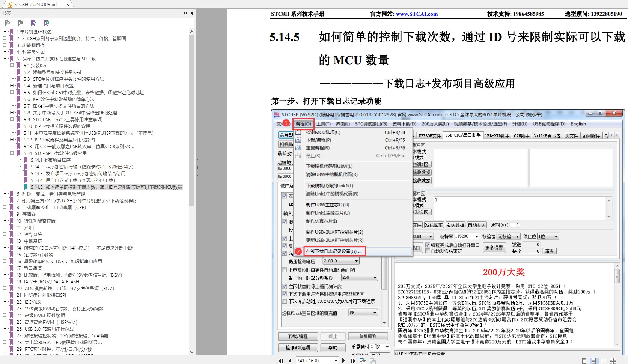Open the 波特率 115200 dropdown

(477, 236)
